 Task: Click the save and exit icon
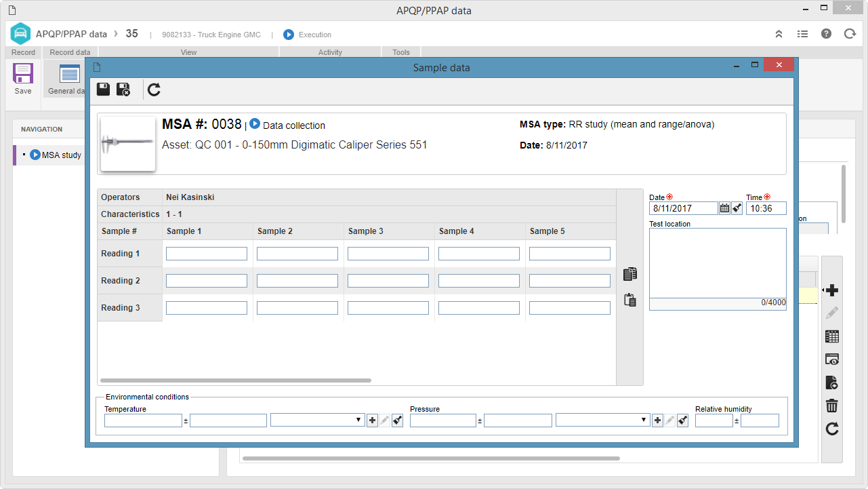point(123,90)
